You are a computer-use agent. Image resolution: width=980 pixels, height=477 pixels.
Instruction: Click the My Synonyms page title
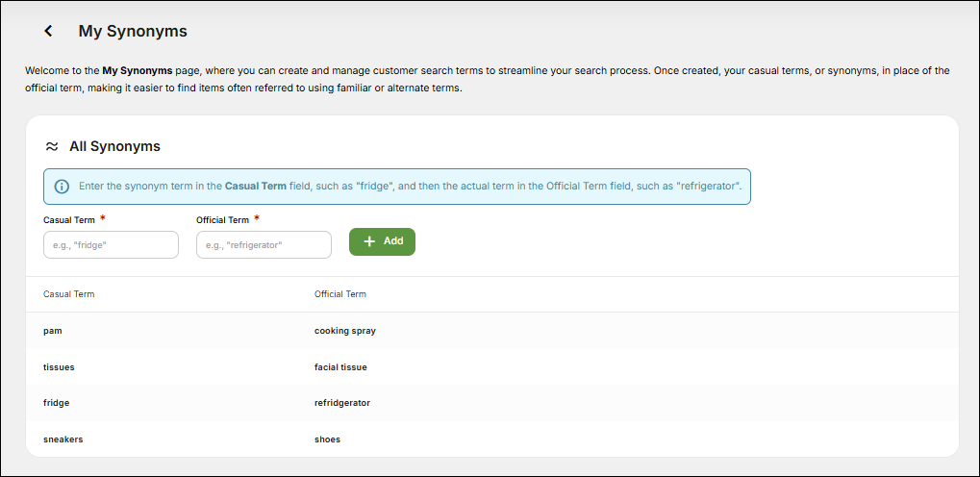[x=133, y=32]
